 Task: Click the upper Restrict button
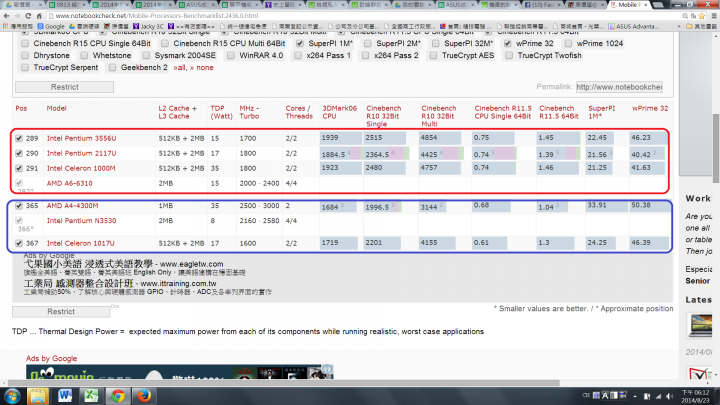[x=64, y=87]
